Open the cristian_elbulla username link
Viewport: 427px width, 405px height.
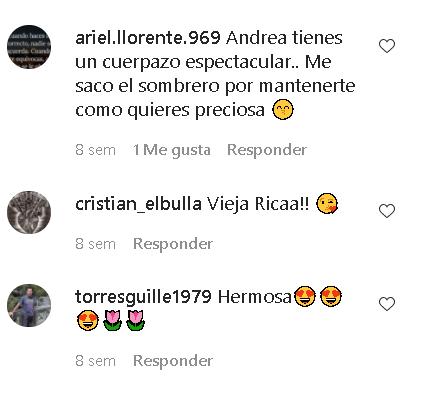click(138, 204)
